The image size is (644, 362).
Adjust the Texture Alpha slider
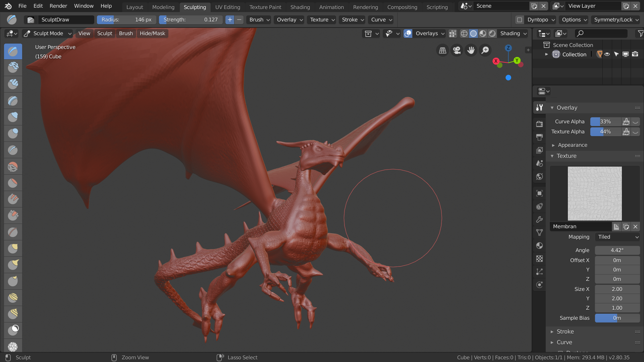[x=605, y=132]
